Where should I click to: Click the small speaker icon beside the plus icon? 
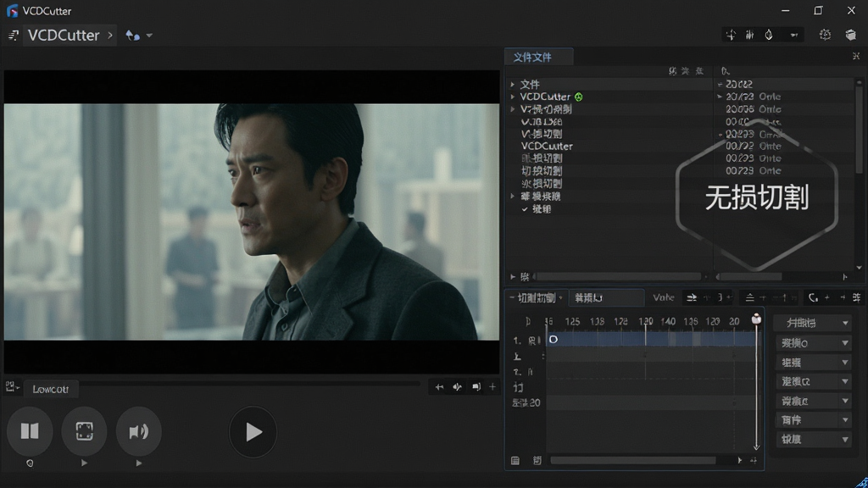point(476,387)
